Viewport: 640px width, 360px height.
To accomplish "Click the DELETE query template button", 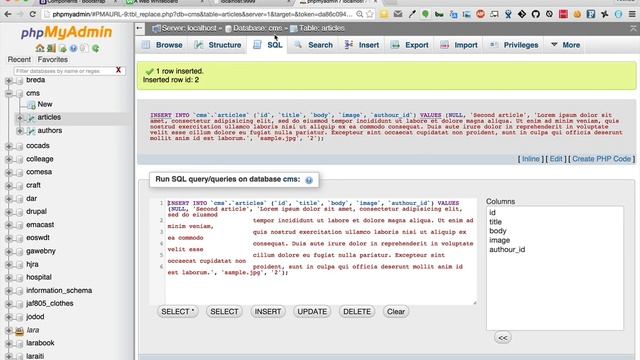I will coord(357,311).
